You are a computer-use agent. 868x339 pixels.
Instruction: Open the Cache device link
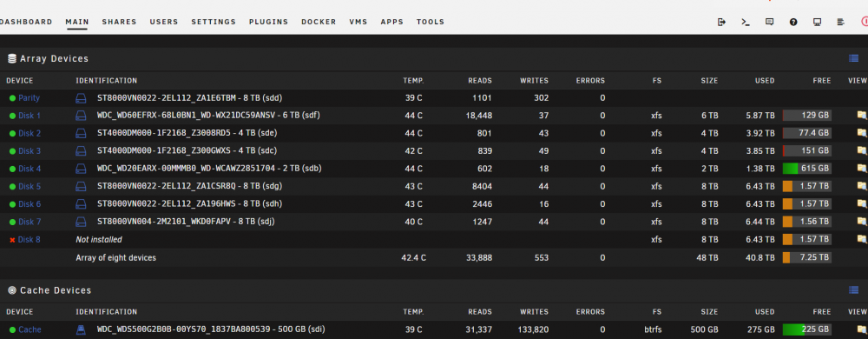(x=30, y=329)
